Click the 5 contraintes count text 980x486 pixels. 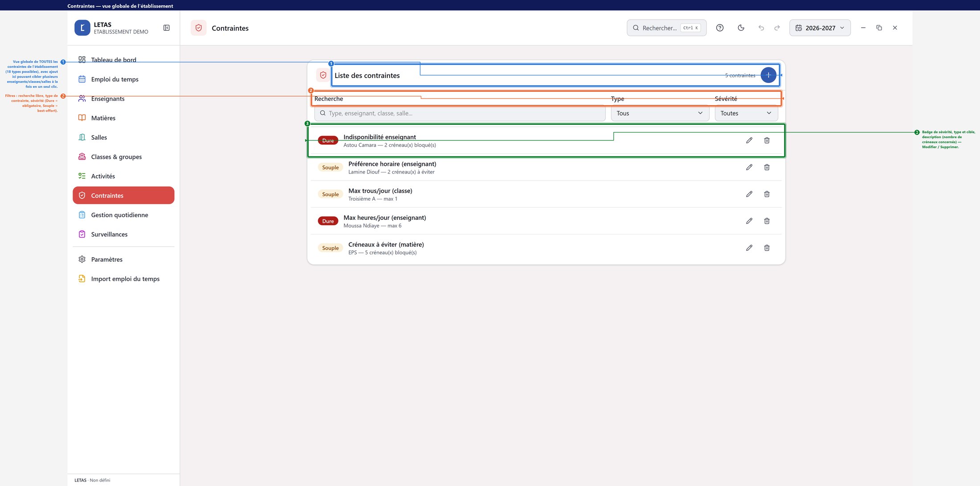tap(740, 75)
